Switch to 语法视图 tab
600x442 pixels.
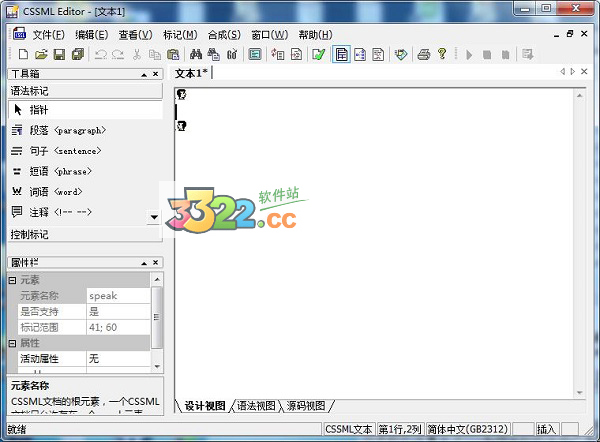pyautogui.click(x=256, y=406)
